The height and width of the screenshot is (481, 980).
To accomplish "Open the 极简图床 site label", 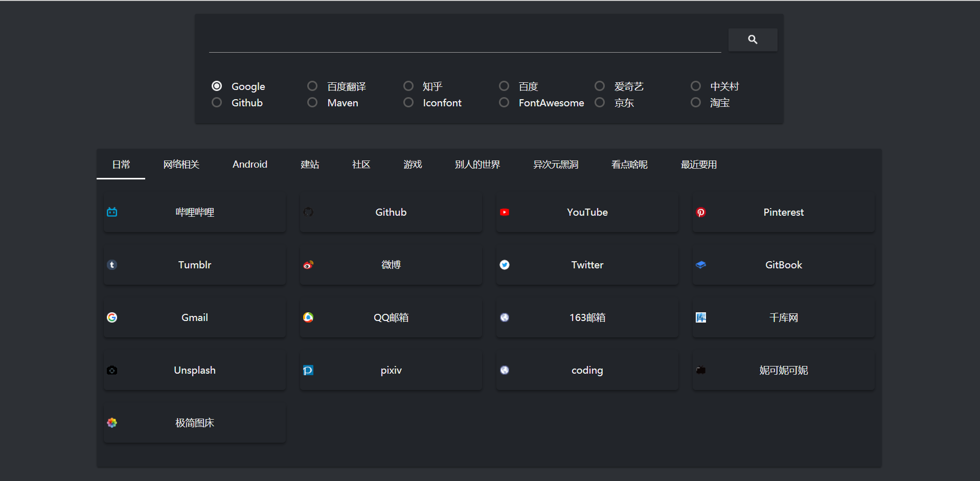I will (195, 423).
